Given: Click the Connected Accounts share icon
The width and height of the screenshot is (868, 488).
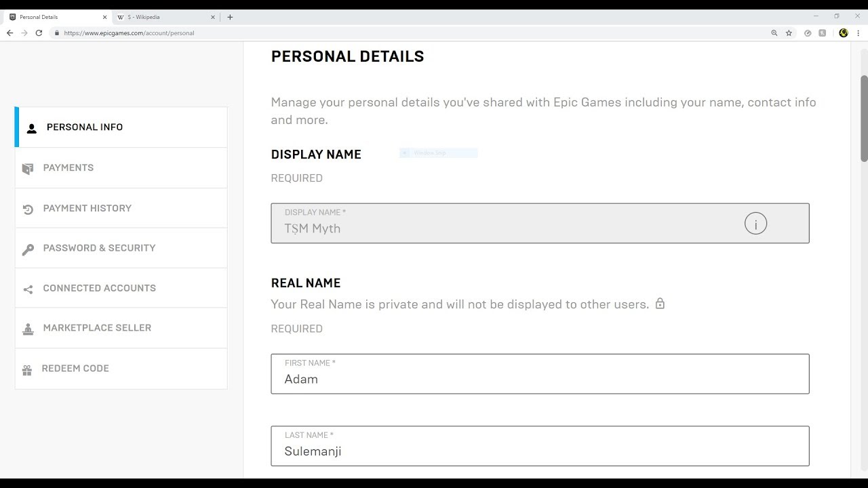Looking at the screenshot, I should pyautogui.click(x=28, y=289).
